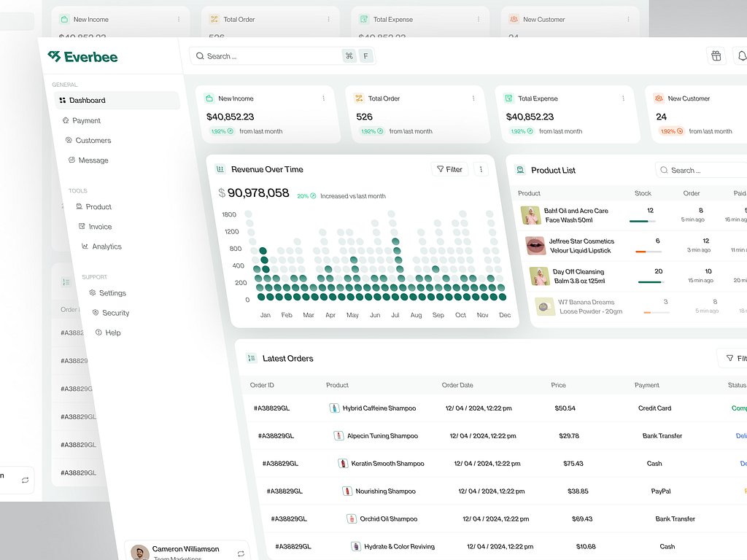This screenshot has height=560, width=747.
Task: Click the Total Order card icon
Action: [359, 98]
